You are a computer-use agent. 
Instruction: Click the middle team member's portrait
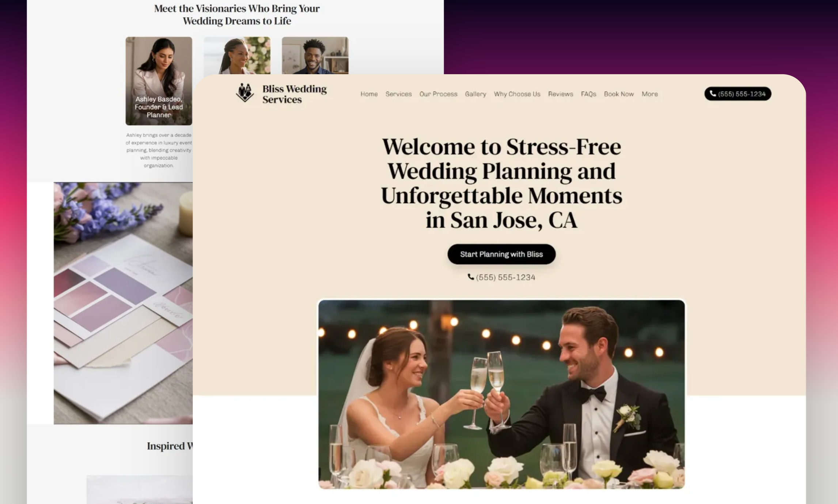(238, 57)
